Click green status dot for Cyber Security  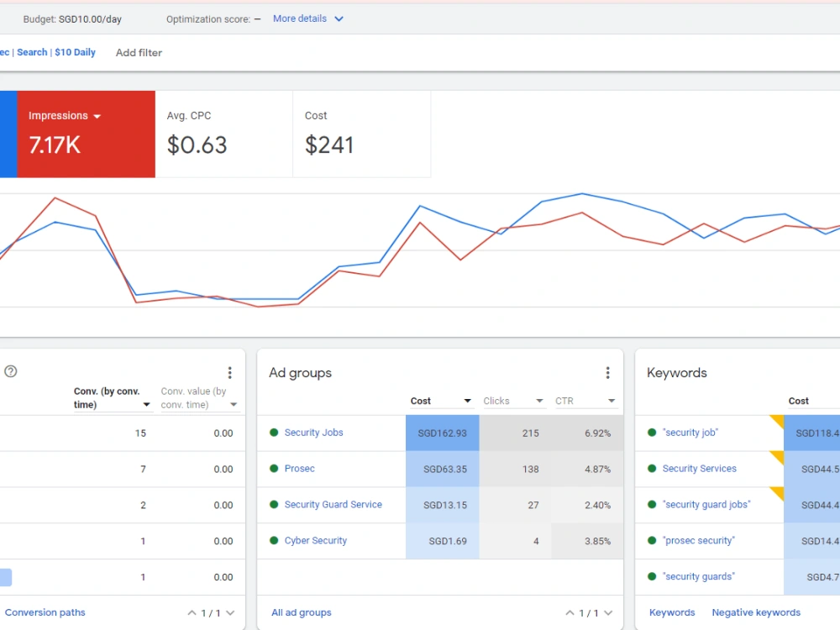tap(274, 540)
